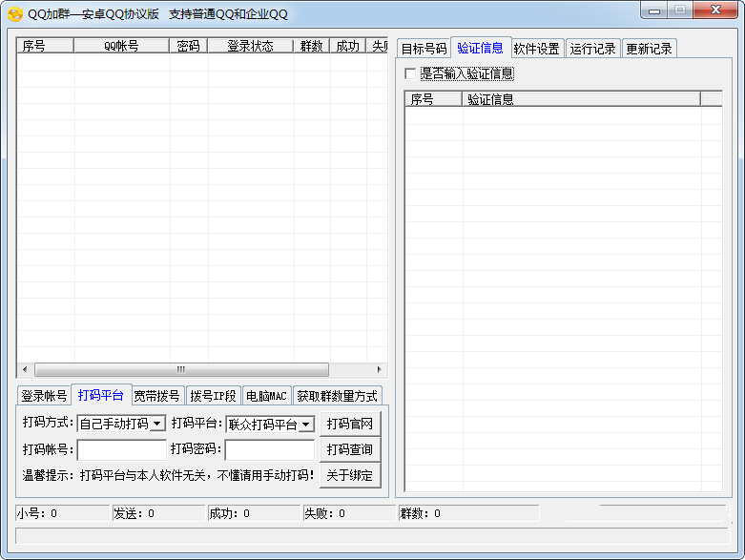Close the QQ加群 window
Screen dimensions: 745x560
tap(715, 10)
